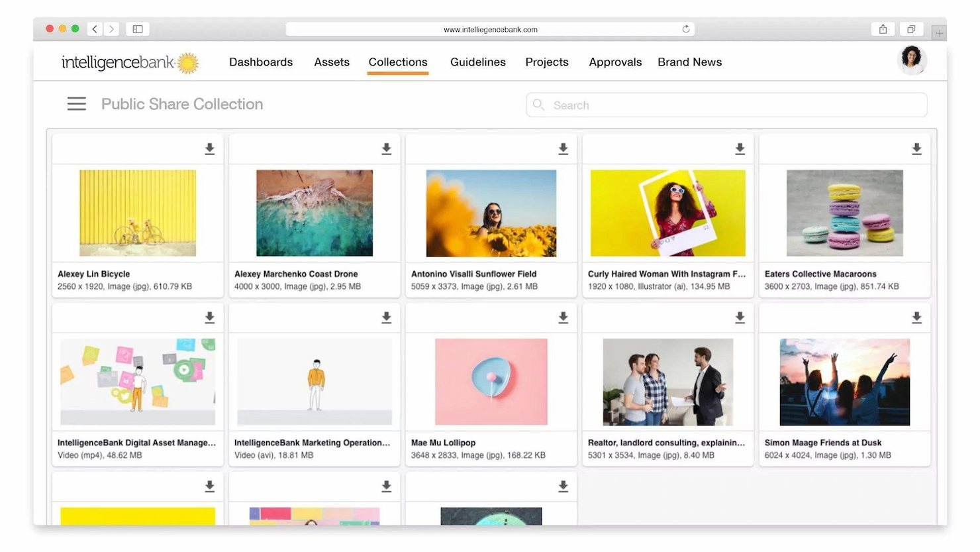Open the hamburger menu beside Public Share Collection

(x=77, y=104)
